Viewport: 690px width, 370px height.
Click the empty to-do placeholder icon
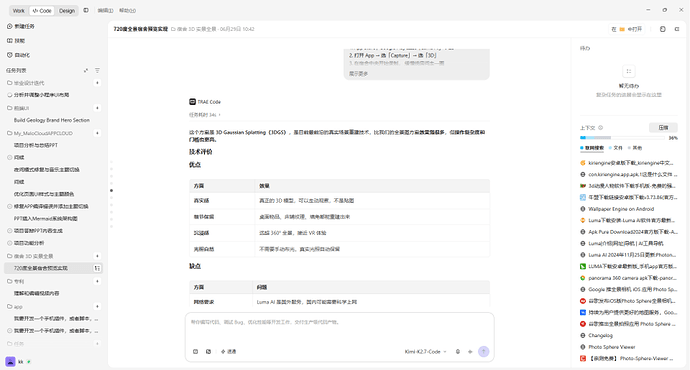point(628,71)
